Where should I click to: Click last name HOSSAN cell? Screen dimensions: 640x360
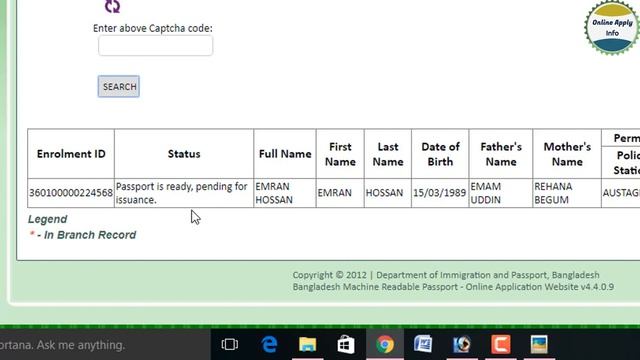pos(388,193)
